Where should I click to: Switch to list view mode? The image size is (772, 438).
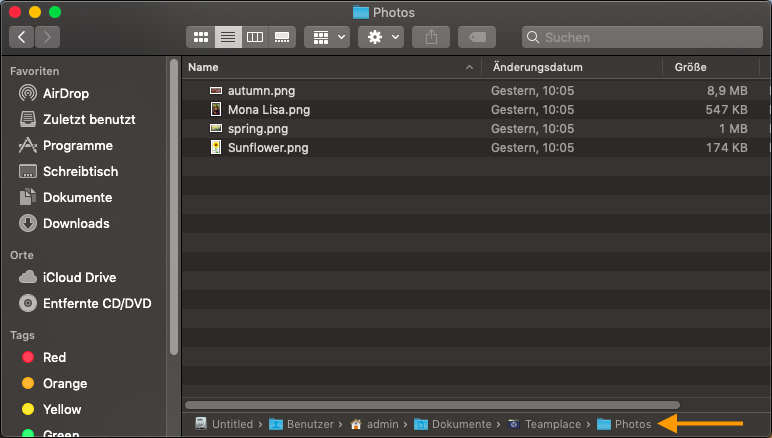click(x=228, y=37)
